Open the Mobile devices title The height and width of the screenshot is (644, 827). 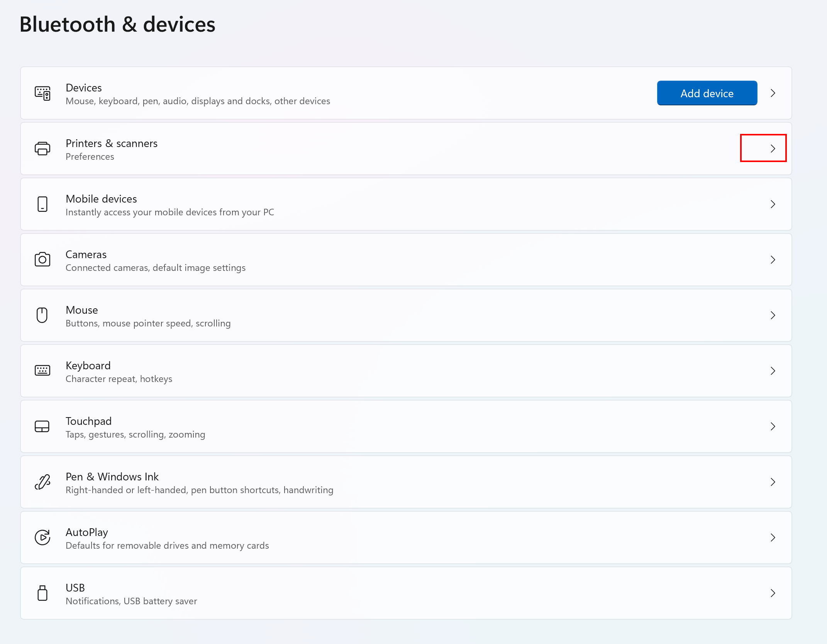(101, 199)
